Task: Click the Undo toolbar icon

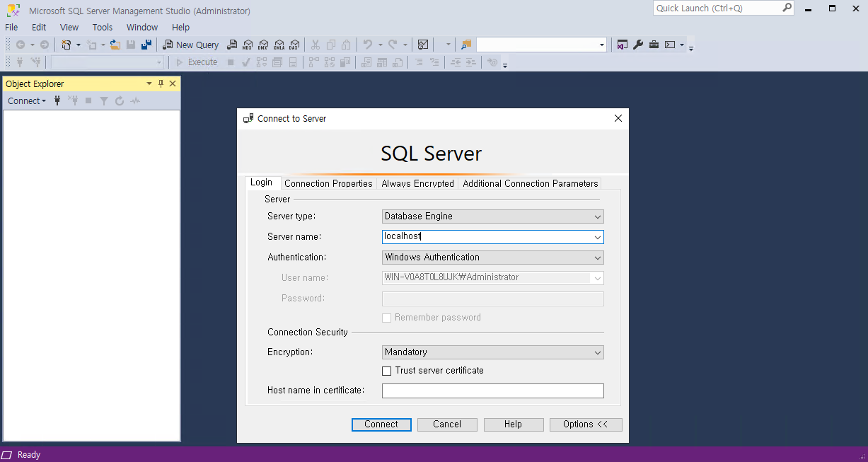Action: 367,45
